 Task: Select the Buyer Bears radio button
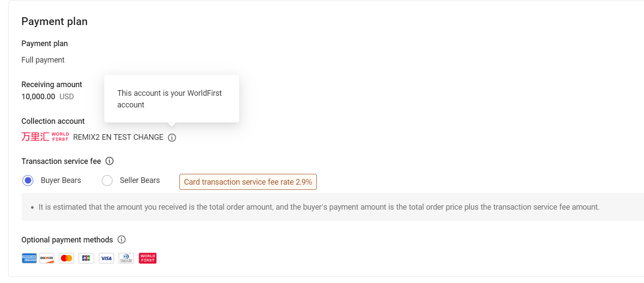28,180
